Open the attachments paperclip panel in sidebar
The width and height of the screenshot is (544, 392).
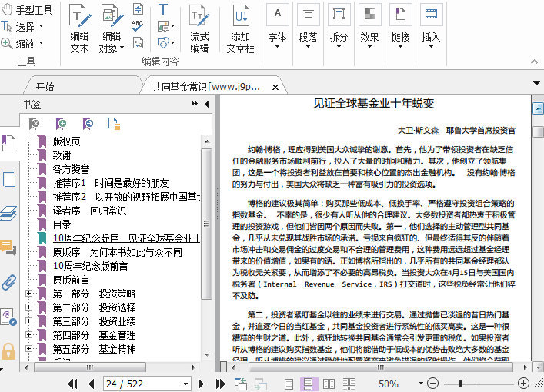tap(8, 281)
